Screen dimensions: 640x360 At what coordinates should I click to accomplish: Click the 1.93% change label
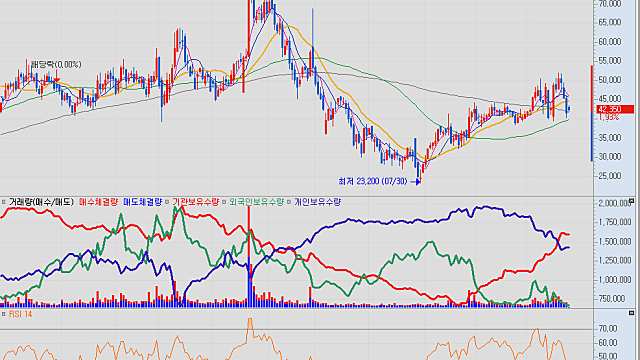[609, 118]
